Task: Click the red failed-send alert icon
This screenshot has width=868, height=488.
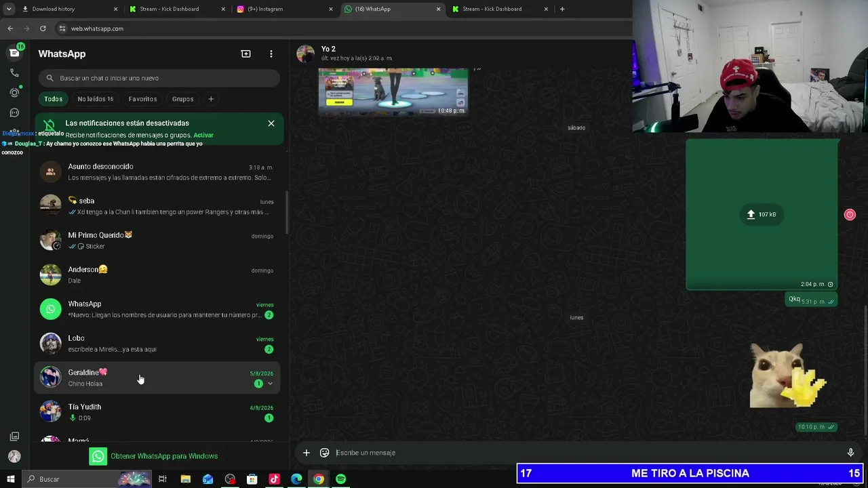Action: coord(850,215)
